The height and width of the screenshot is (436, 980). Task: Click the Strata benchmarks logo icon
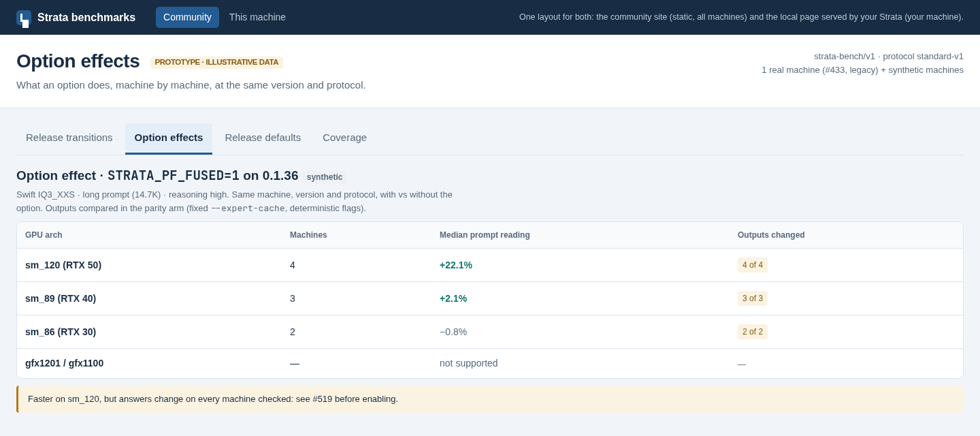pyautogui.click(x=24, y=18)
